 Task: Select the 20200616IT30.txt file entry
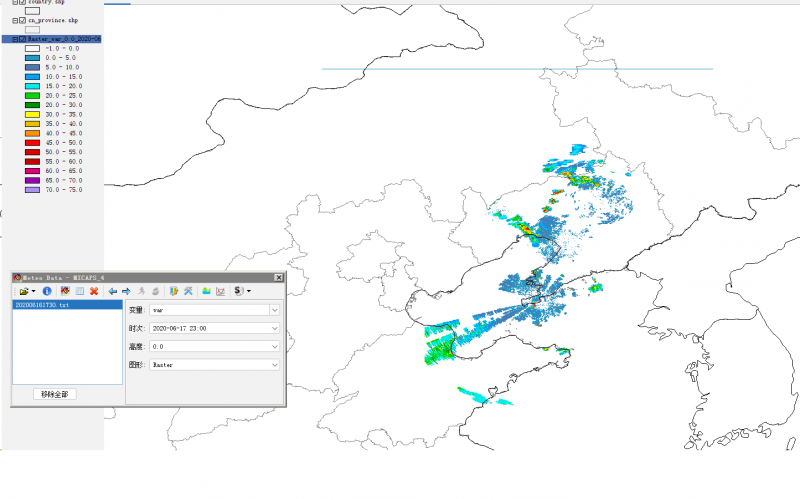(x=42, y=304)
